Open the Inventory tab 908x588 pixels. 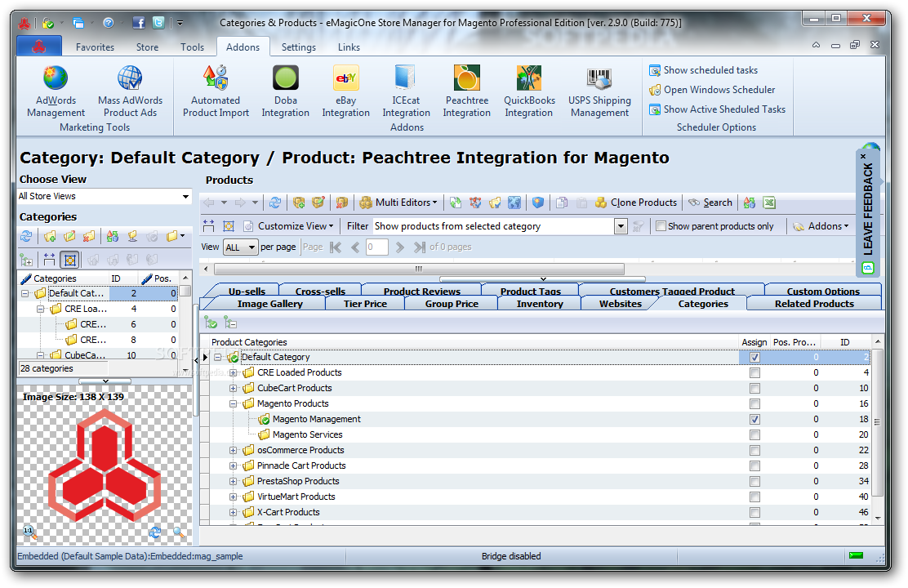coord(540,304)
